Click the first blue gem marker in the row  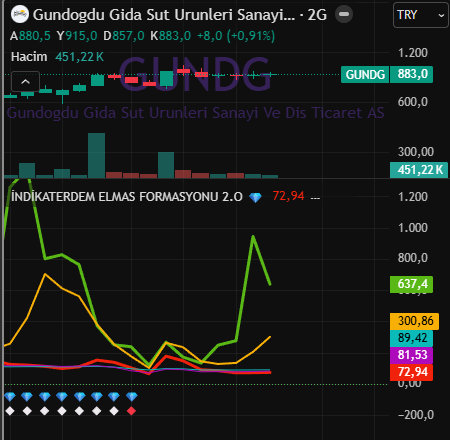[x=10, y=397]
